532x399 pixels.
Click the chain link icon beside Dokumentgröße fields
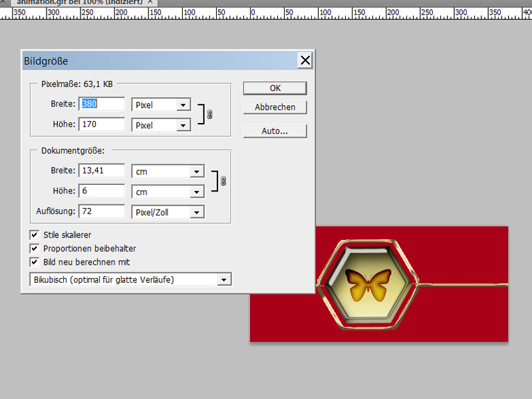click(x=223, y=181)
